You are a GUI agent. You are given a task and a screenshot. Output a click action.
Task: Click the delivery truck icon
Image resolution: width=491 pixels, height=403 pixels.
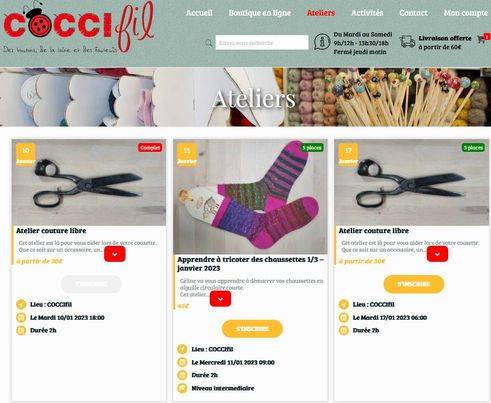407,42
